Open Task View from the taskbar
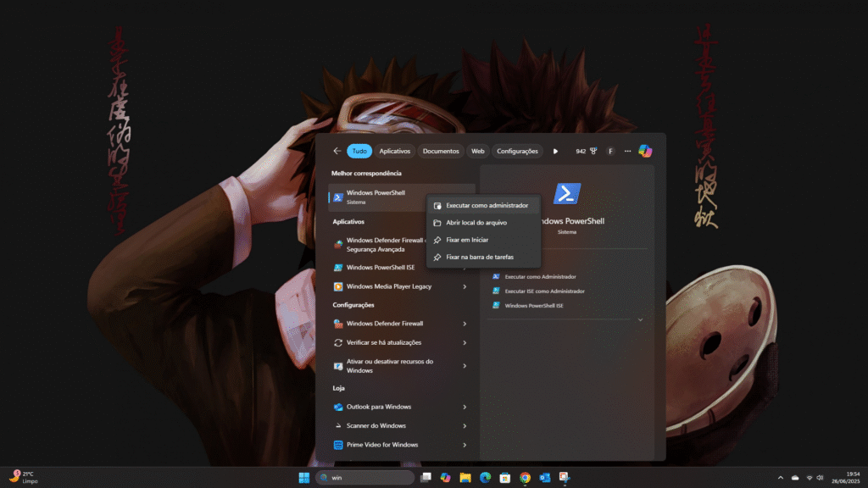The height and width of the screenshot is (488, 868). click(426, 478)
